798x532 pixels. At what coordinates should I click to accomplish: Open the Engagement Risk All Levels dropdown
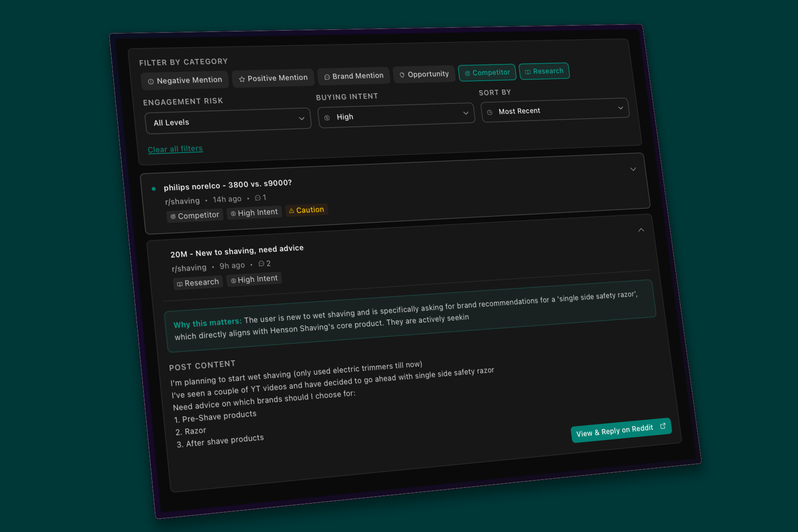(x=228, y=121)
